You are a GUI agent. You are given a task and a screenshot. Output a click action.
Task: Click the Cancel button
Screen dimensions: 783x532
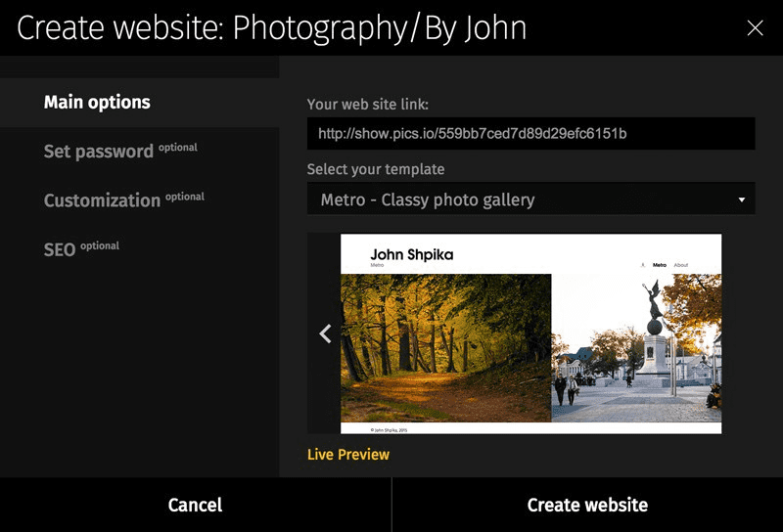pos(195,505)
